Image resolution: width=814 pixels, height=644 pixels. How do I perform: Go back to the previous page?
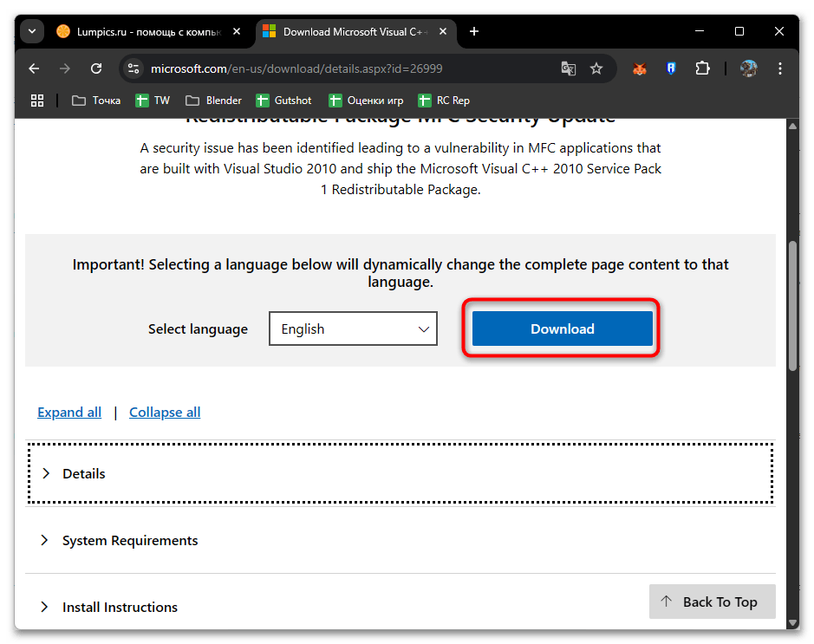tap(35, 68)
